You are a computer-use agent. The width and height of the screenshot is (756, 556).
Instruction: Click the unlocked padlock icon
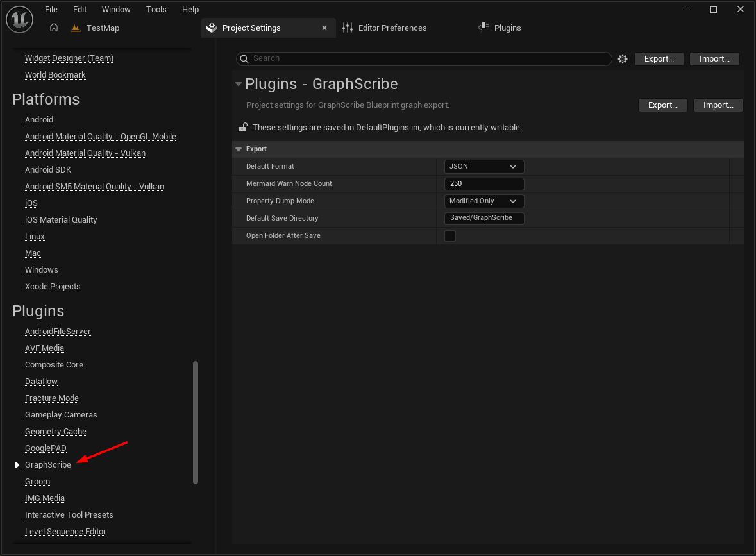(243, 128)
